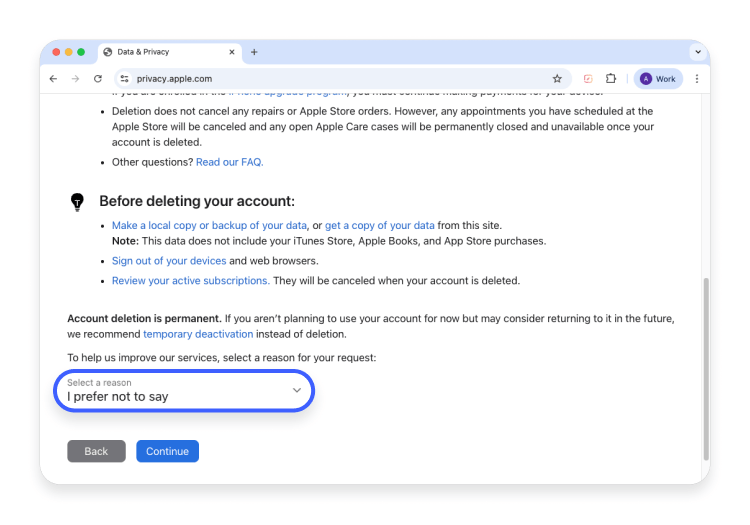Expand the tab search chevron
The height and width of the screenshot is (525, 750).
click(x=698, y=52)
